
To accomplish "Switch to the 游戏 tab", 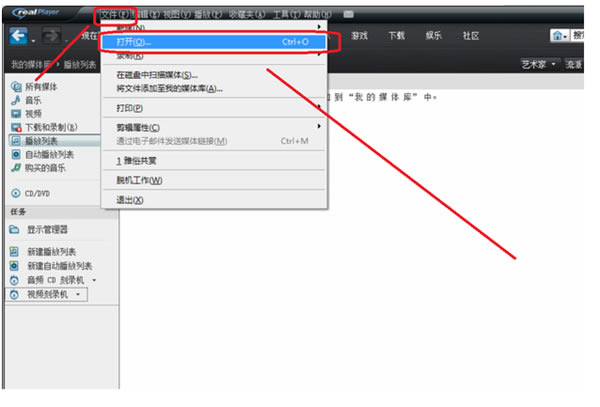I will click(359, 36).
